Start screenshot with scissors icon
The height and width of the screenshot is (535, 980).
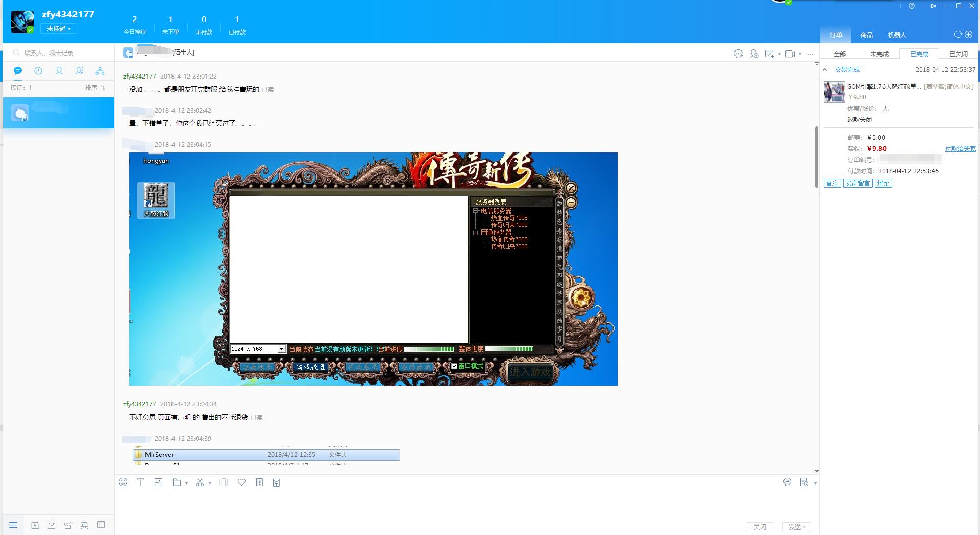pyautogui.click(x=200, y=482)
